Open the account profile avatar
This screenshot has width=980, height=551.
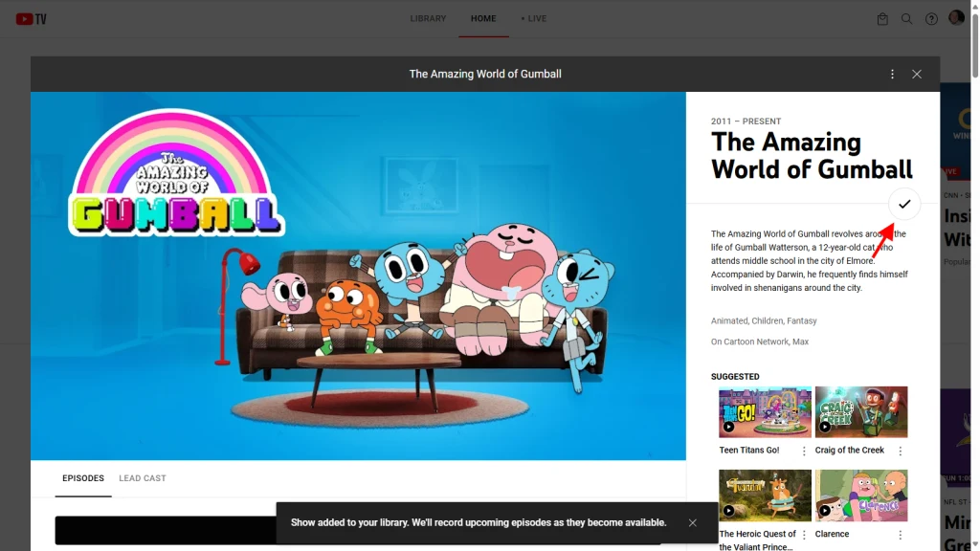956,18
